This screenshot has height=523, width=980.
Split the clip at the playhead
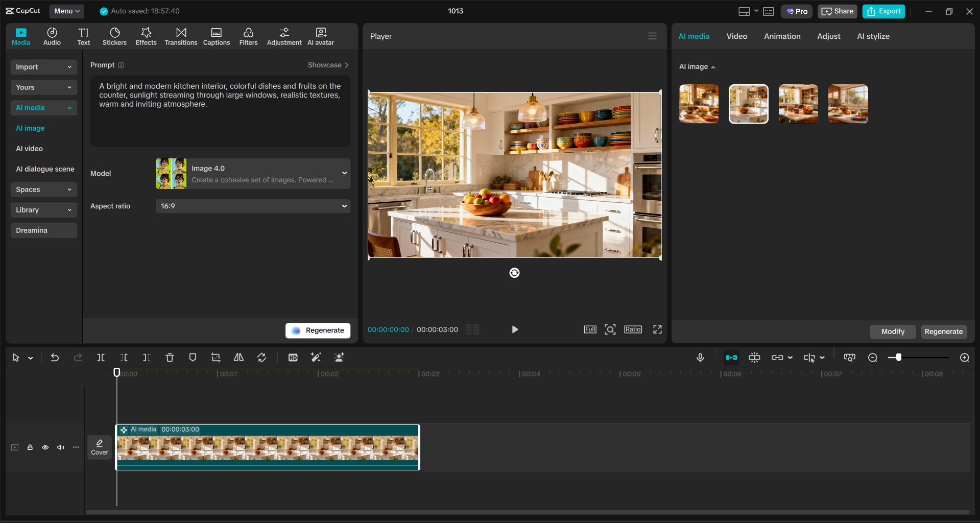[101, 358]
